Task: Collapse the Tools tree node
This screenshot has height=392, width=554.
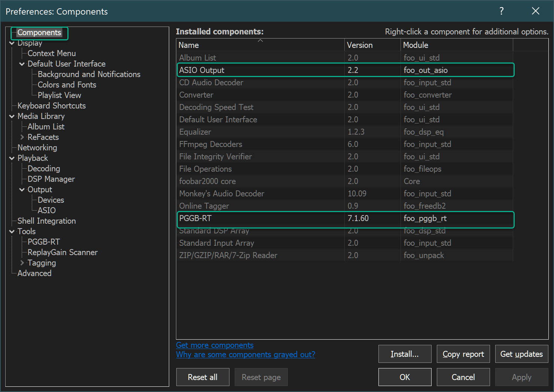Action: click(12, 232)
